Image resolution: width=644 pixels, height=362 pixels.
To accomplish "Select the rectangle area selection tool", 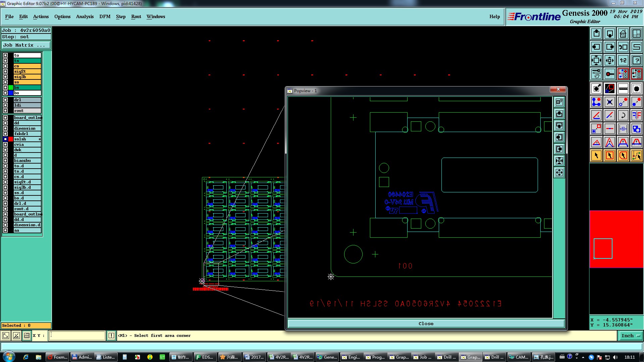I will (x=609, y=156).
